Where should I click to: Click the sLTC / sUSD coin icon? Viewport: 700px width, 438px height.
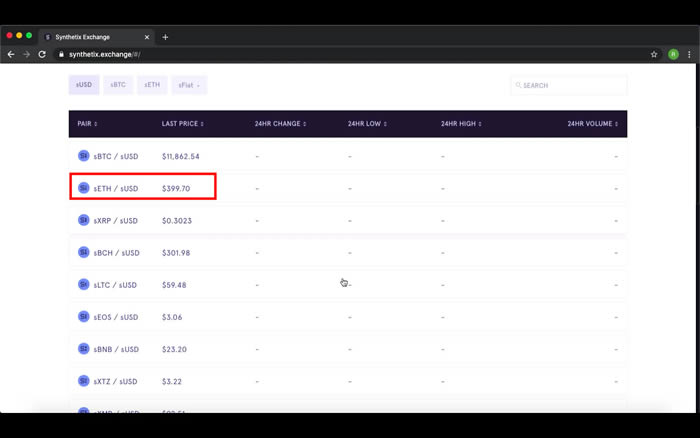[x=83, y=284]
